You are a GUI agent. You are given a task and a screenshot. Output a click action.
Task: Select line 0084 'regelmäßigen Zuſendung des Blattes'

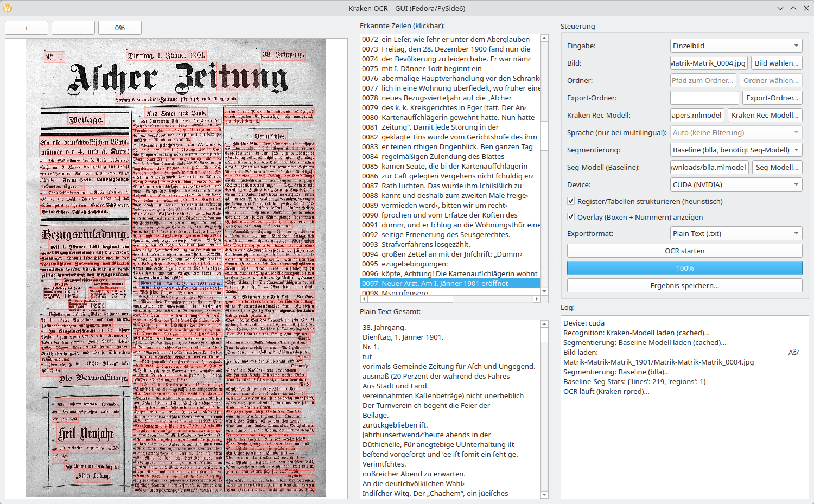(450, 156)
